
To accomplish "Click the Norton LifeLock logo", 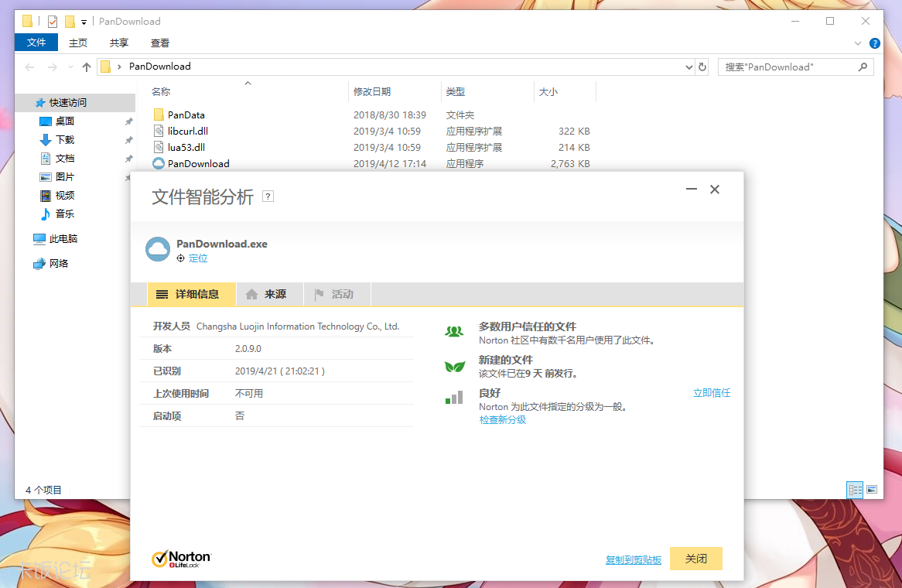I will point(181,559).
